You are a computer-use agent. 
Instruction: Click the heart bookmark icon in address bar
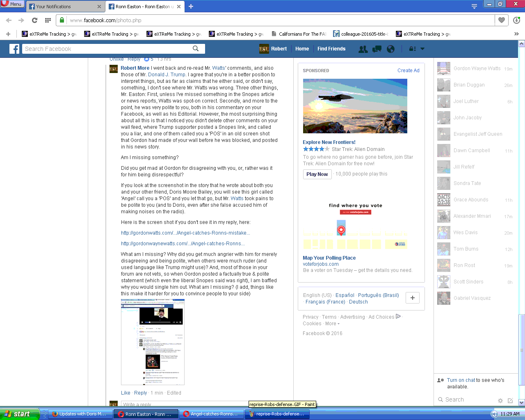pos(501,20)
